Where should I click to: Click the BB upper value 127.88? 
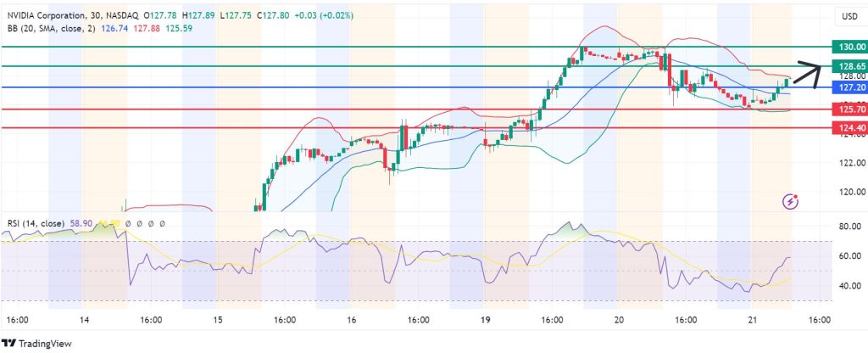(147, 28)
